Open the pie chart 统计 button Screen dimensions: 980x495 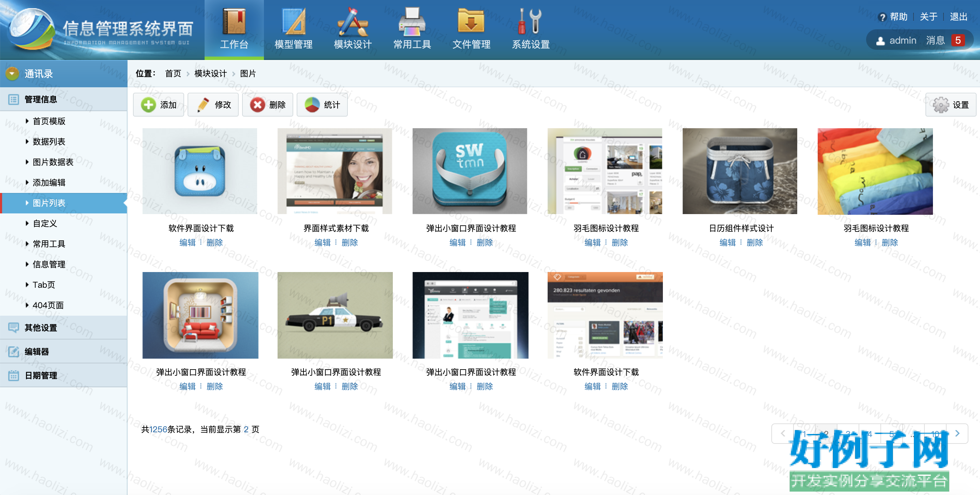[x=322, y=105]
